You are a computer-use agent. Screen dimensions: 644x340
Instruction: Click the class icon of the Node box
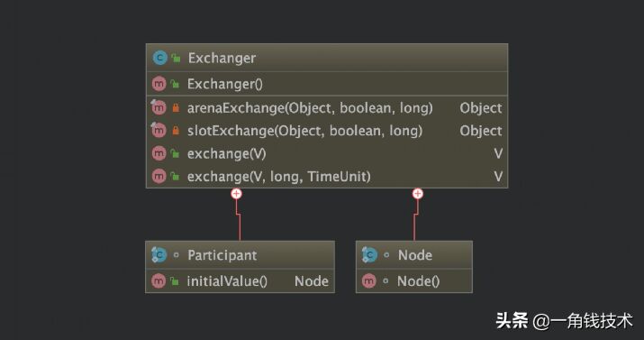point(369,255)
